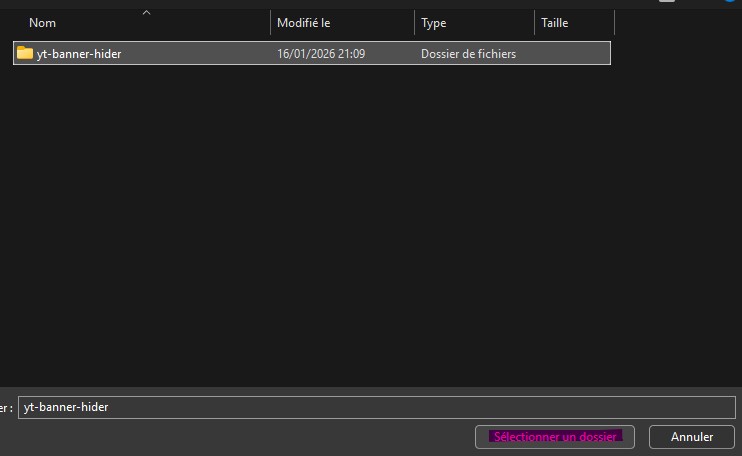The height and width of the screenshot is (456, 742).
Task: Click header area right of Taille column
Action: point(675,23)
